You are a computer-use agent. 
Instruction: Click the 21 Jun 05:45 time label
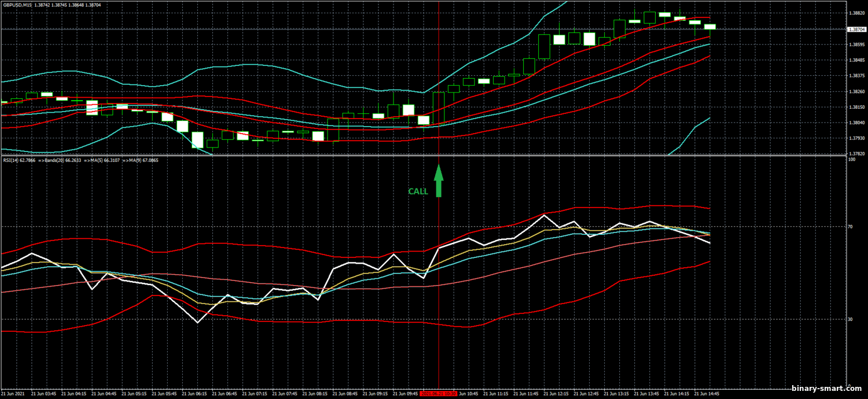tap(164, 394)
